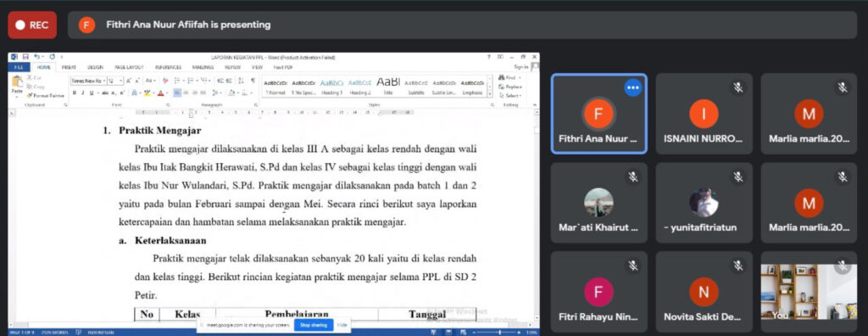868x336 pixels.
Task: Click Stop sharing button
Action: click(x=314, y=325)
